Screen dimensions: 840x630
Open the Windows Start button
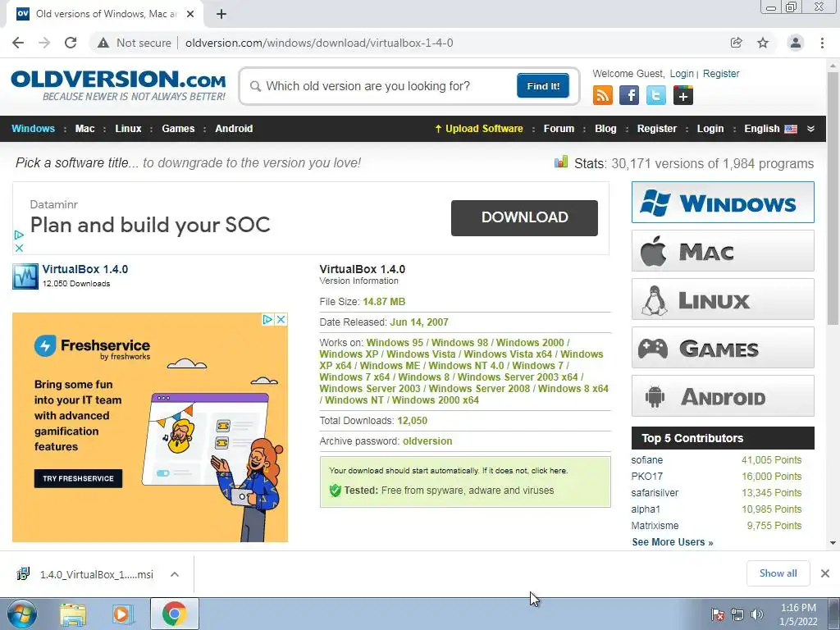[x=22, y=614]
